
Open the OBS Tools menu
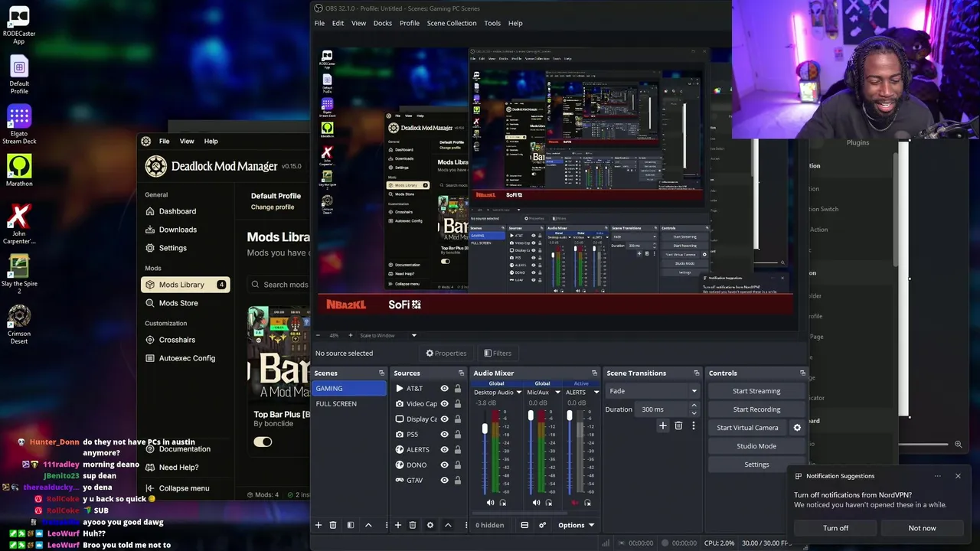click(492, 23)
